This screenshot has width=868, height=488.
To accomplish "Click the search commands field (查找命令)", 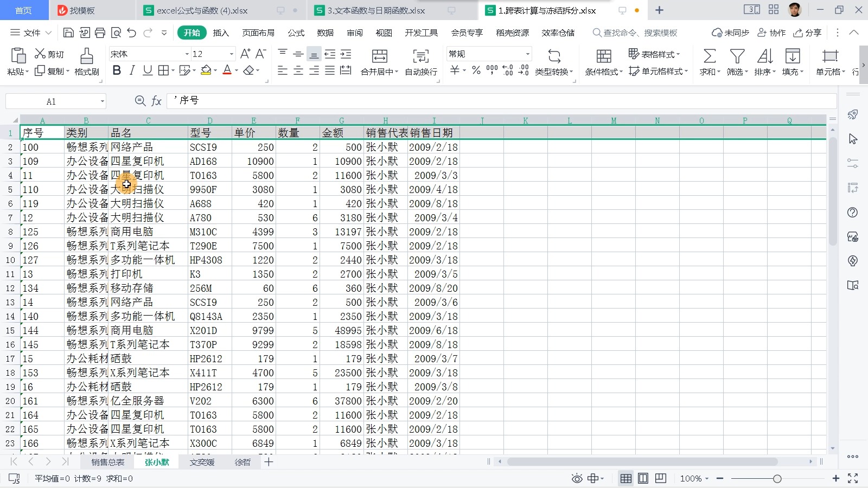I will [x=635, y=33].
